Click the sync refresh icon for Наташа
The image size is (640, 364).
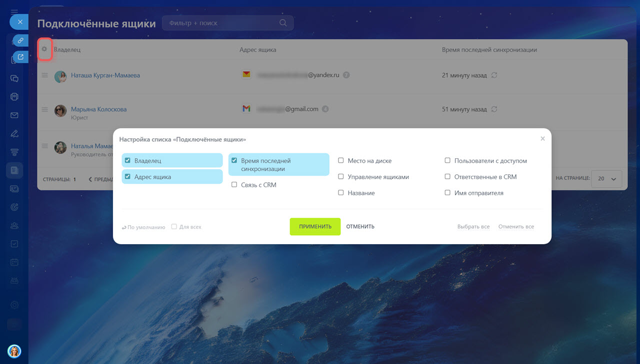494,75
